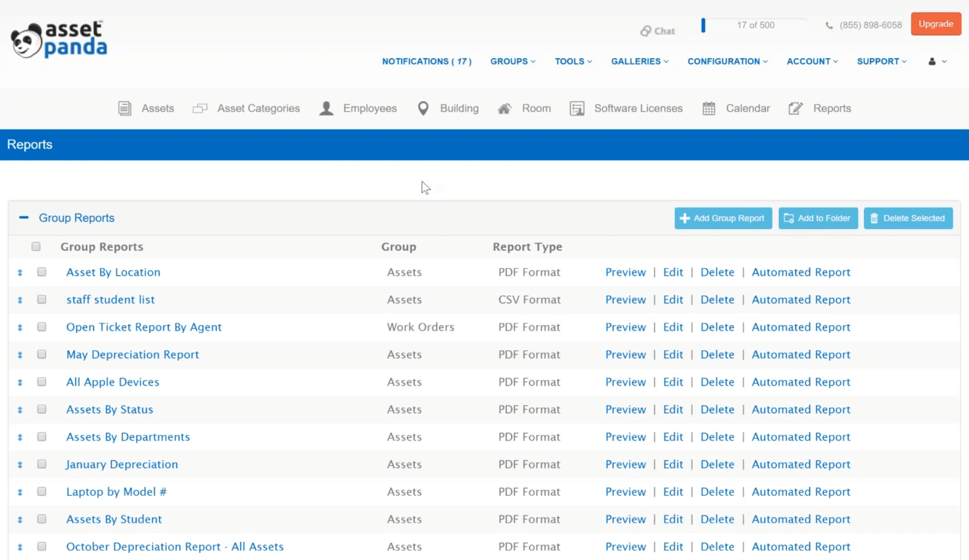Check the checkbox beside staff student list

pos(42,299)
